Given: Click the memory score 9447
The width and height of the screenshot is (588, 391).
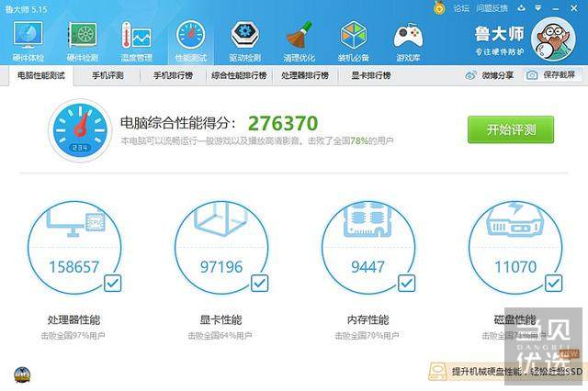Looking at the screenshot, I should (367, 267).
